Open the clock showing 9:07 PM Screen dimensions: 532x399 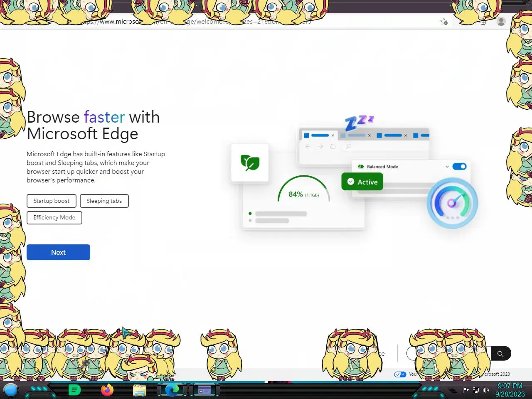(x=510, y=390)
